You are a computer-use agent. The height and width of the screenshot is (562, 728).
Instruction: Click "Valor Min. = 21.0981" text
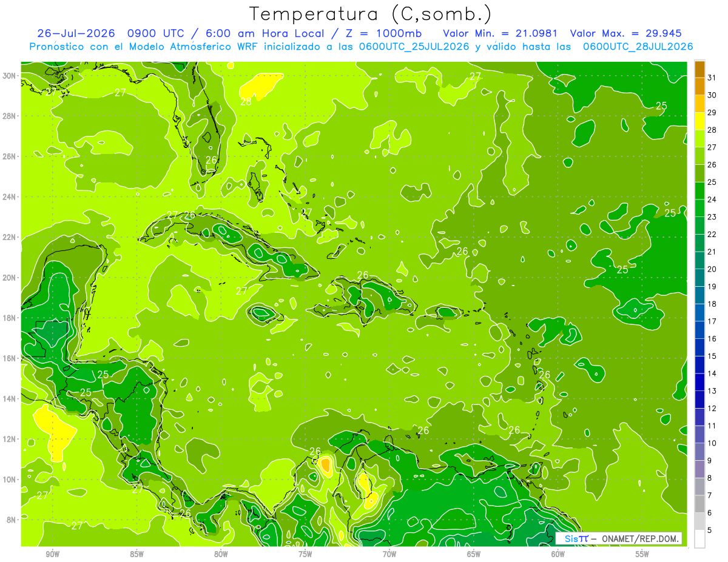click(500, 33)
